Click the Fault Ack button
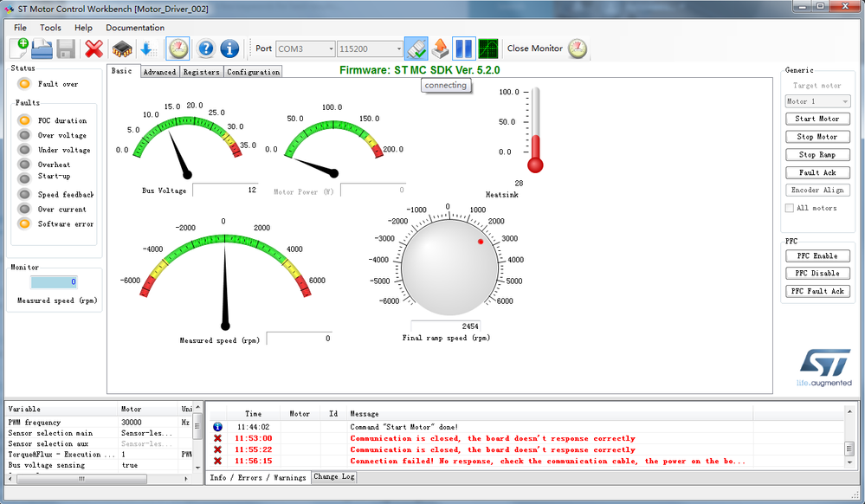 pos(817,173)
